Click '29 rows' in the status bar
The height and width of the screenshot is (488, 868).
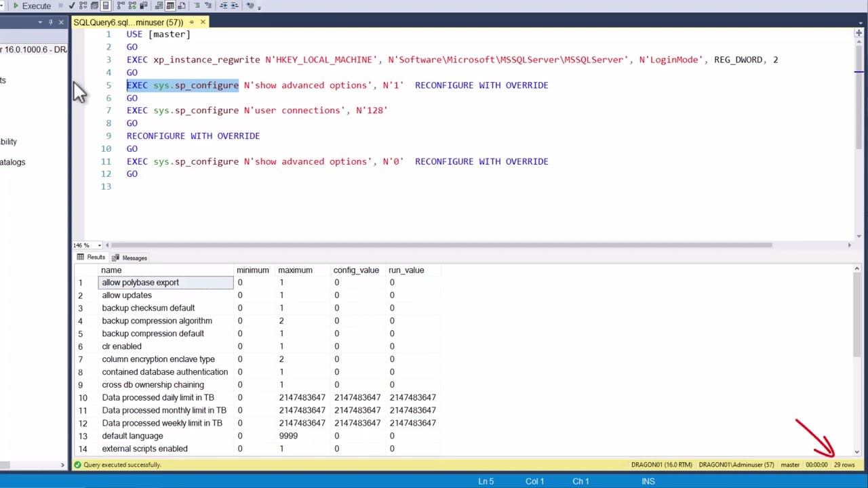tap(844, 465)
